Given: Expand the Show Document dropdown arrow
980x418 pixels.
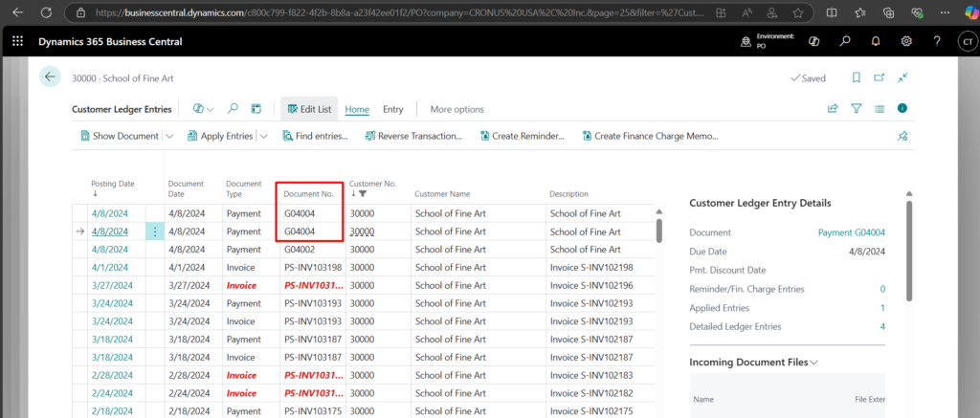Looking at the screenshot, I should click(x=170, y=136).
